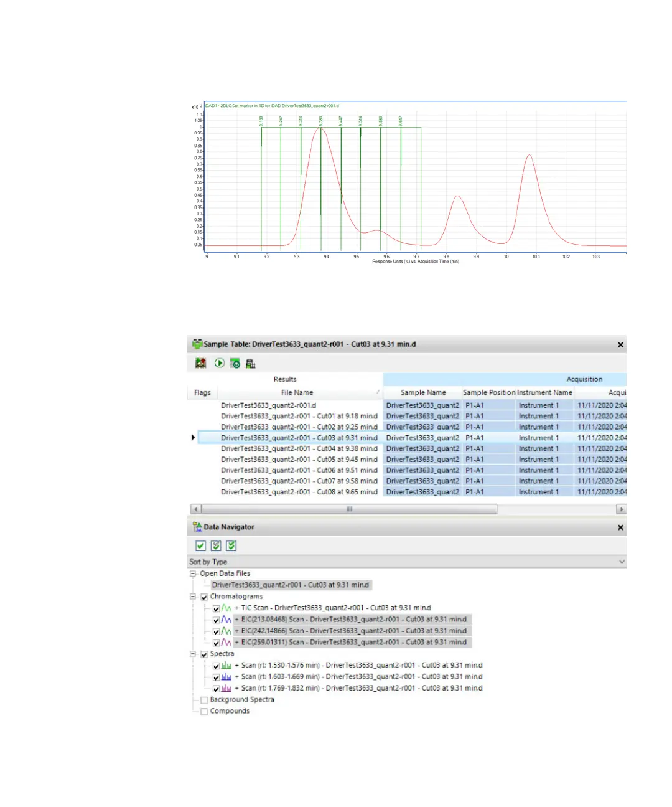Click EIC(242.14866) chromatogram waveform icon
The image size is (672, 807).
coord(226,631)
